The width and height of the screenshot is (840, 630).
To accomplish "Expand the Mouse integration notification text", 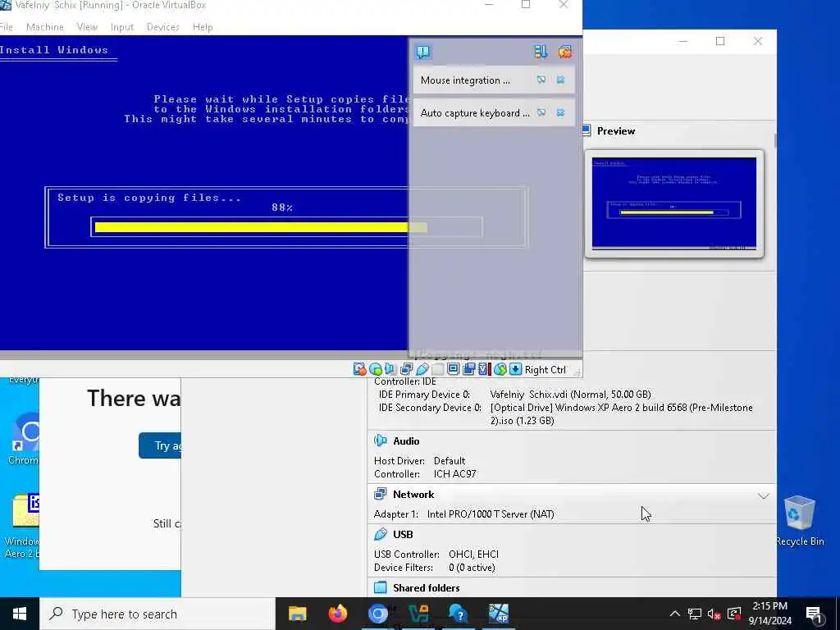I will [465, 80].
